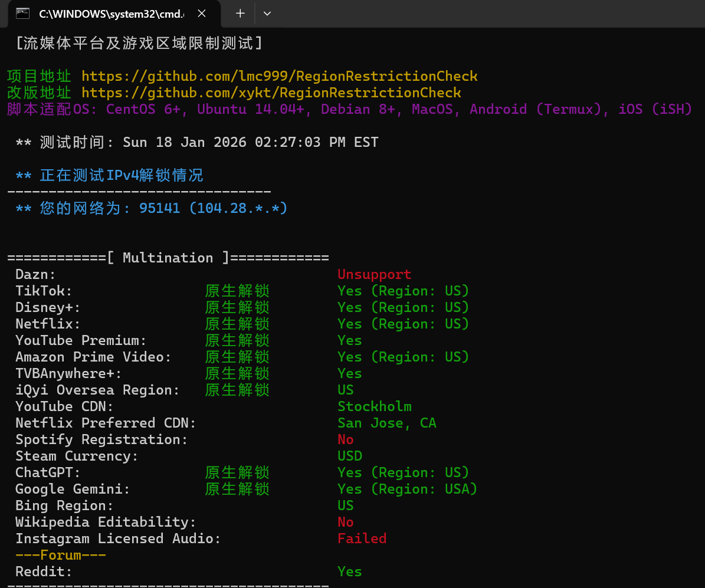The image size is (705, 588).
Task: Click the USD value for Steam Currency
Action: pos(349,456)
